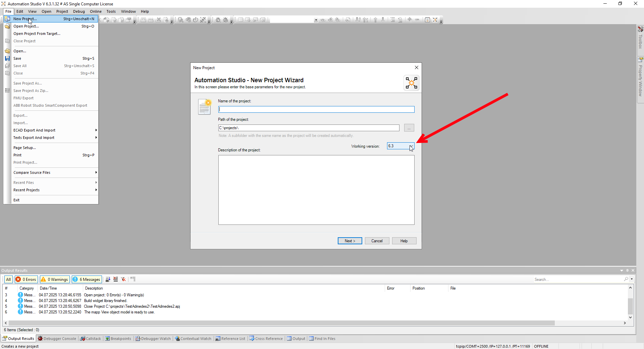
Task: Open the search options dropdown arrow
Action: click(x=632, y=279)
